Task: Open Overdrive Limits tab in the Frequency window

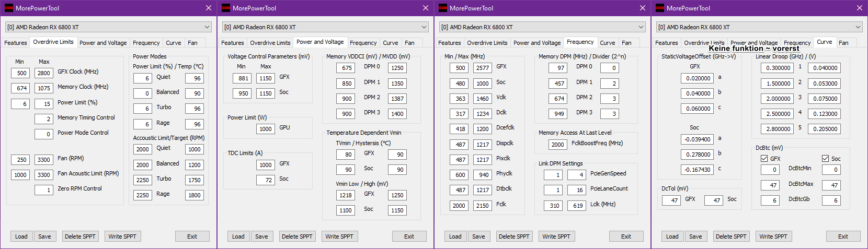Action: point(487,43)
